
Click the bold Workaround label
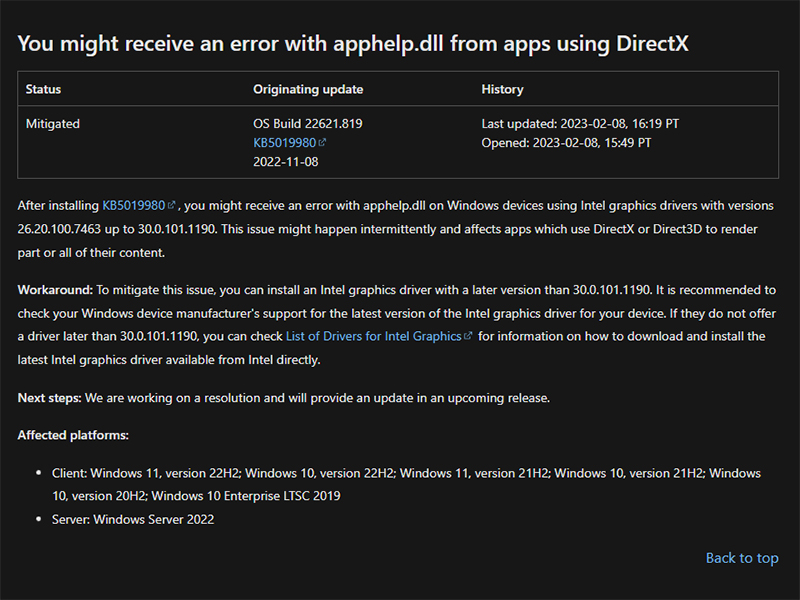[55, 290]
